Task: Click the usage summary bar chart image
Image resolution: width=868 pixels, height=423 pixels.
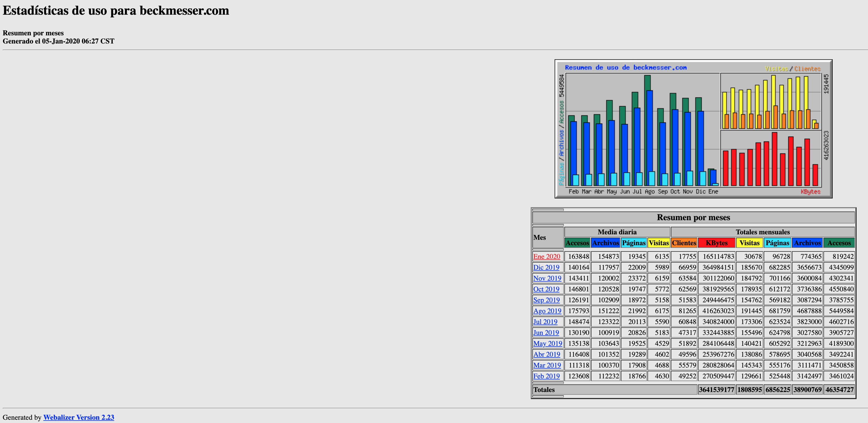Action: pos(693,129)
